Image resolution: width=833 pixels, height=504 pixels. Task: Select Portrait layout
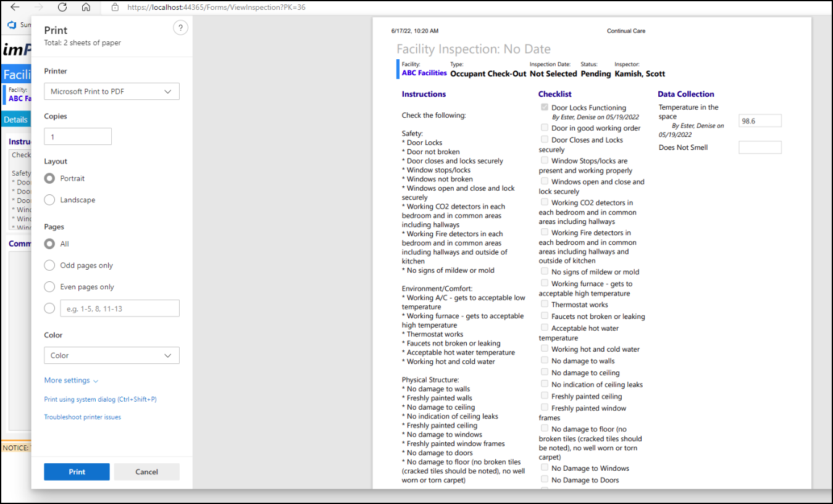tap(49, 178)
